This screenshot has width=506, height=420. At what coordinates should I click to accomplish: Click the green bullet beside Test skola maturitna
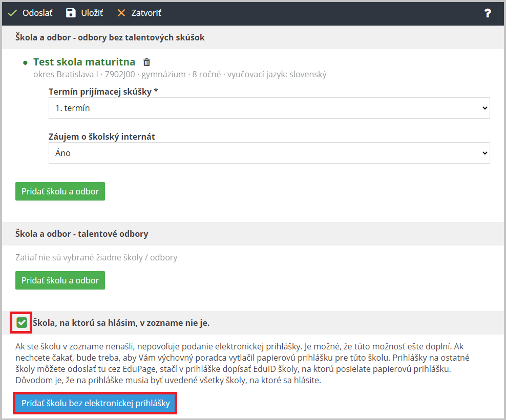[25, 63]
